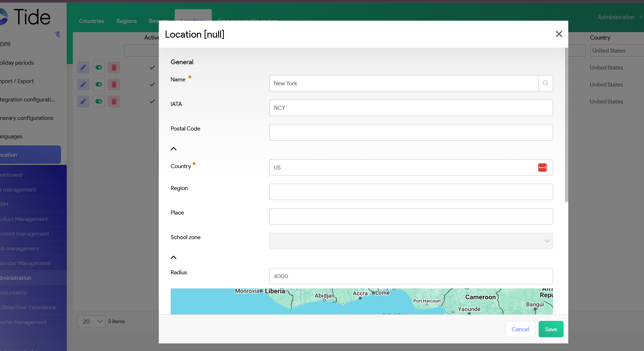
Task: Click the pencil edit icon in the first row
Action: tap(83, 67)
